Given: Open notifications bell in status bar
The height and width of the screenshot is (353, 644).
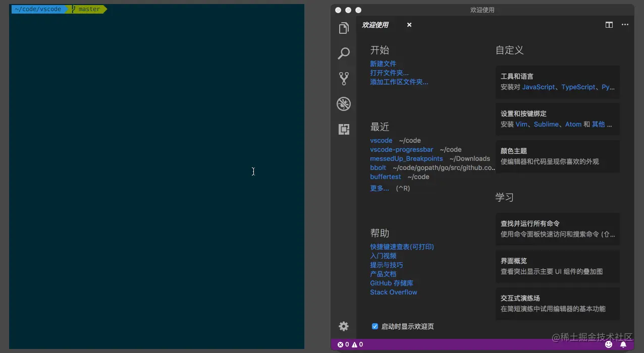Looking at the screenshot, I should point(623,344).
